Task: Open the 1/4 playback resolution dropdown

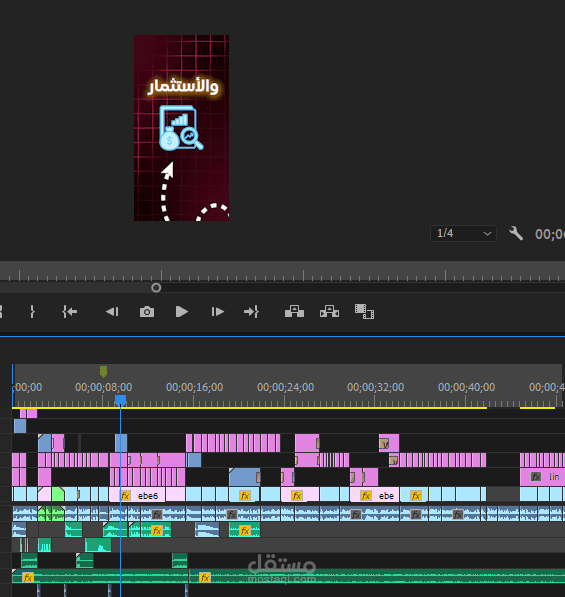Action: tap(463, 233)
